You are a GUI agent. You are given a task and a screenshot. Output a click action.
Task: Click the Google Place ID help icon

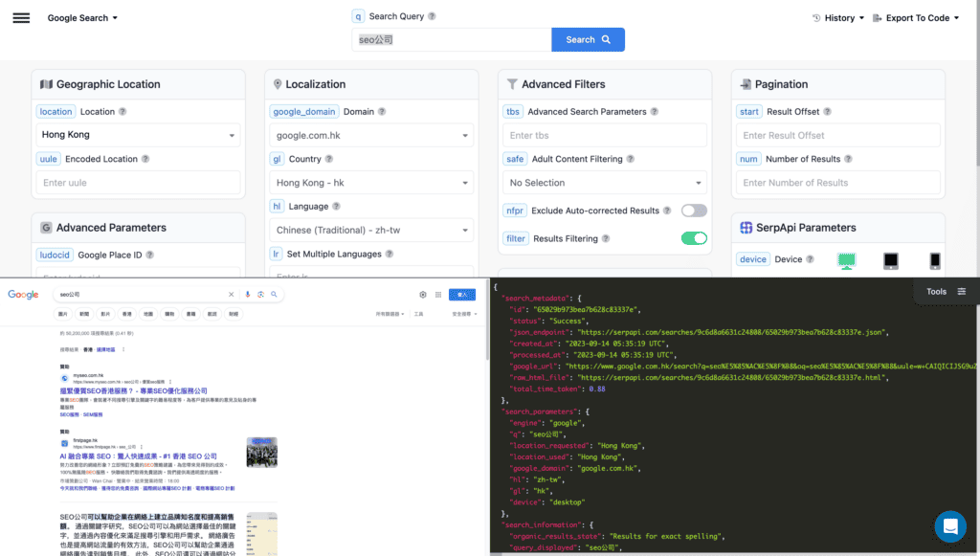coord(150,255)
